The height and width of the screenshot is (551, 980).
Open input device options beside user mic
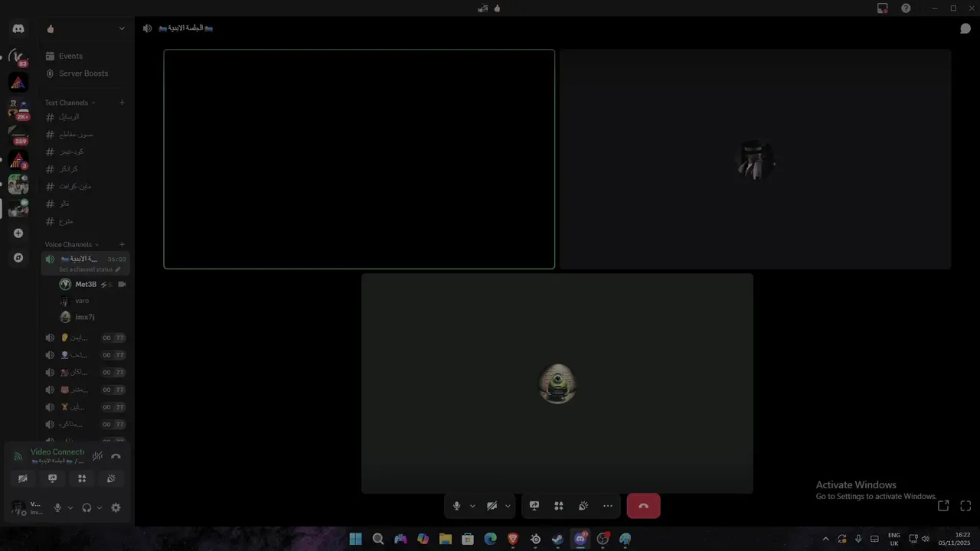point(70,507)
